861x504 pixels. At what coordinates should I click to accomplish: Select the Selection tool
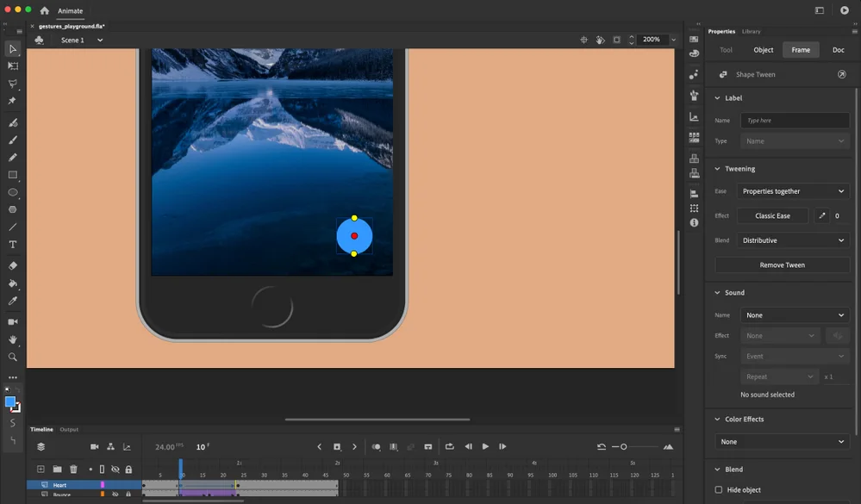coord(12,49)
